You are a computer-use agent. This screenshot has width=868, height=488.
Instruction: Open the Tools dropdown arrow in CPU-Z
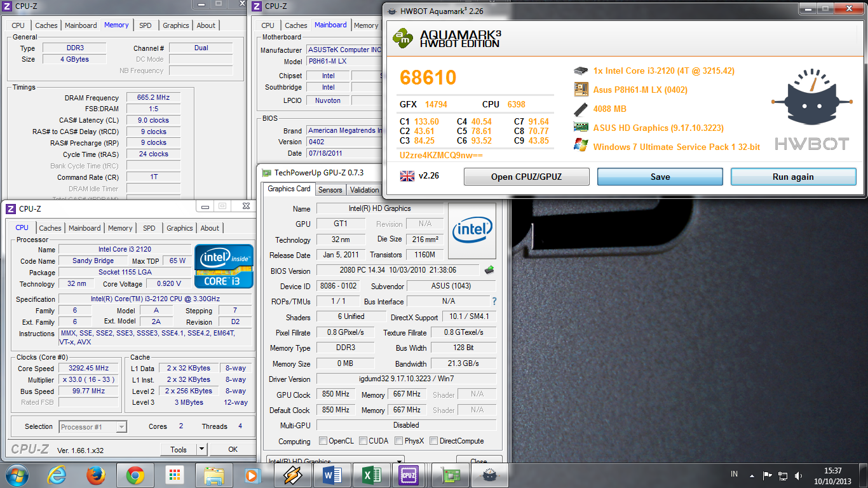click(x=201, y=449)
